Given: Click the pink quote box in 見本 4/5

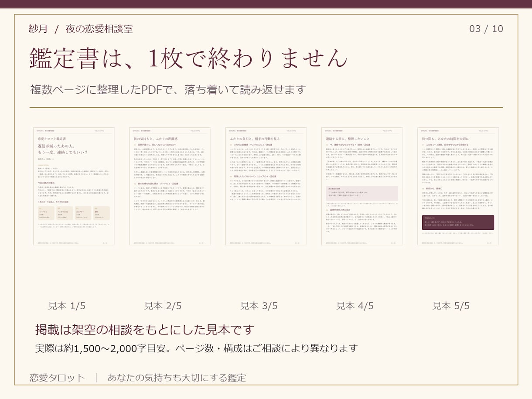Looking at the screenshot, I should tap(362, 193).
